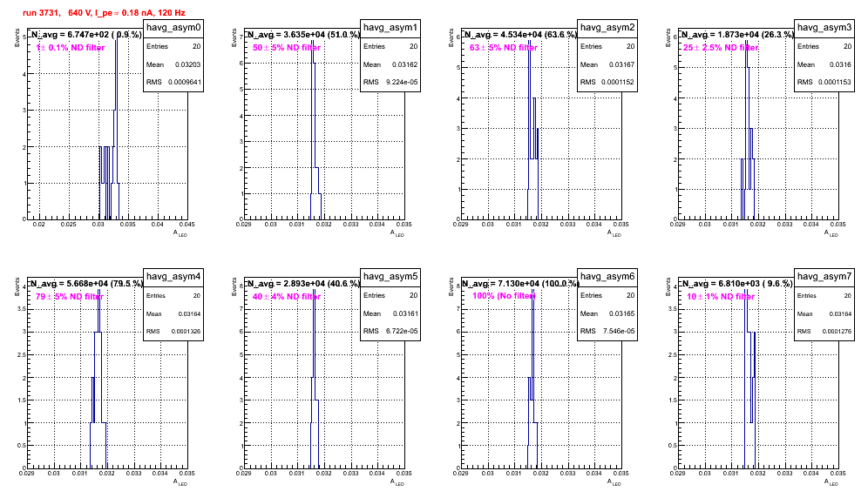Click the histogram peak in havg_asym5 plot
The width and height of the screenshot is (868, 498).
[x=314, y=291]
